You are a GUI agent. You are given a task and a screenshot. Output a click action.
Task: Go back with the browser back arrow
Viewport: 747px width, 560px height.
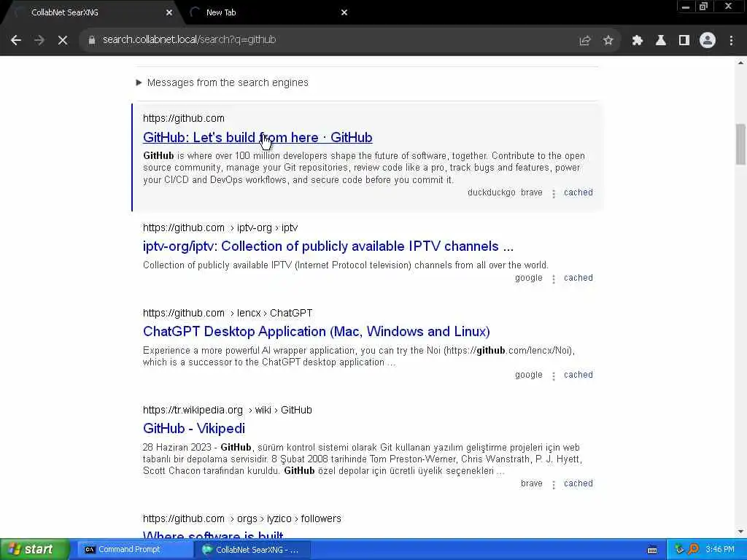pos(16,41)
